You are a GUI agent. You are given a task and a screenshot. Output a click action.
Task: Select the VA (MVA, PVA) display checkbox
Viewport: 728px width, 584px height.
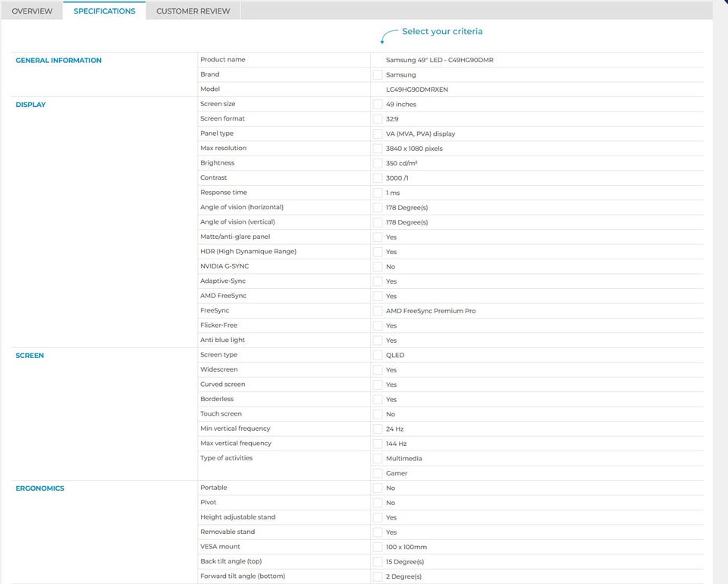[378, 133]
